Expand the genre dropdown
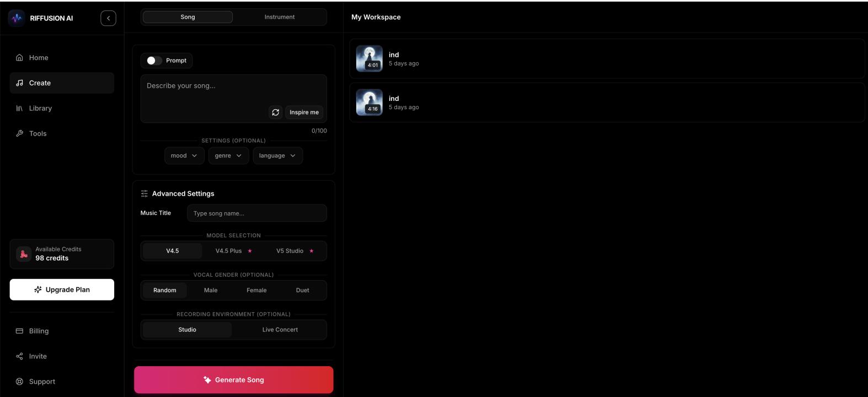The image size is (868, 397). (228, 155)
